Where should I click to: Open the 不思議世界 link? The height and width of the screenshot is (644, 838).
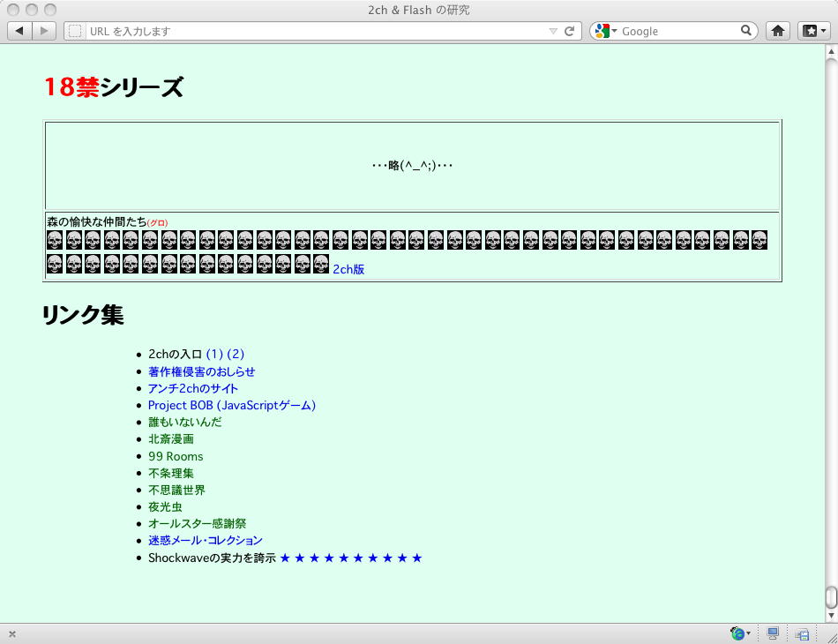click(177, 490)
